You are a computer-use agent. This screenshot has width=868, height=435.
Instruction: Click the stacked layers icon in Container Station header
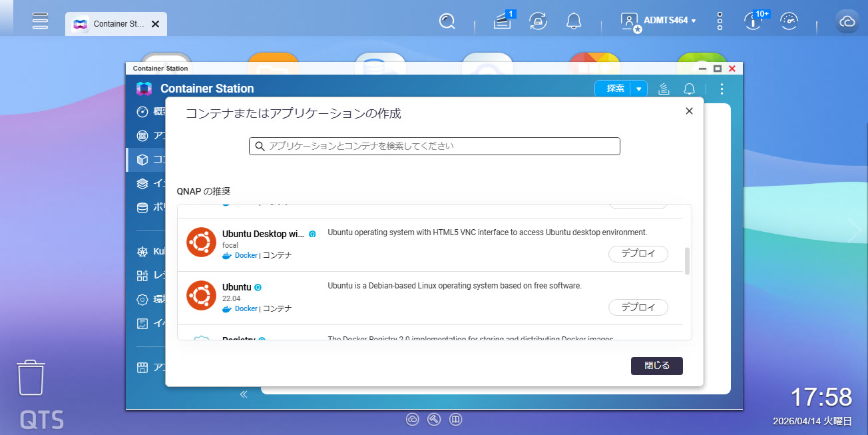(663, 89)
